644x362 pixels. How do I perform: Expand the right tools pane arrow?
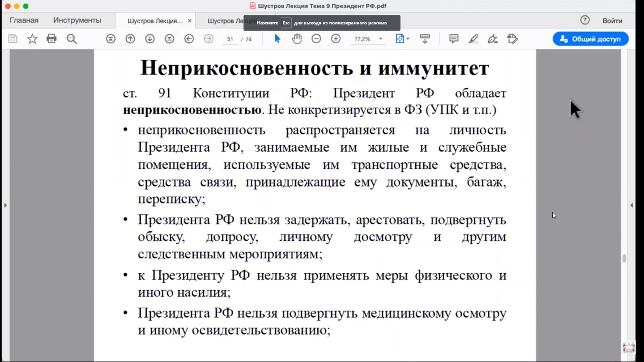[x=631, y=205]
